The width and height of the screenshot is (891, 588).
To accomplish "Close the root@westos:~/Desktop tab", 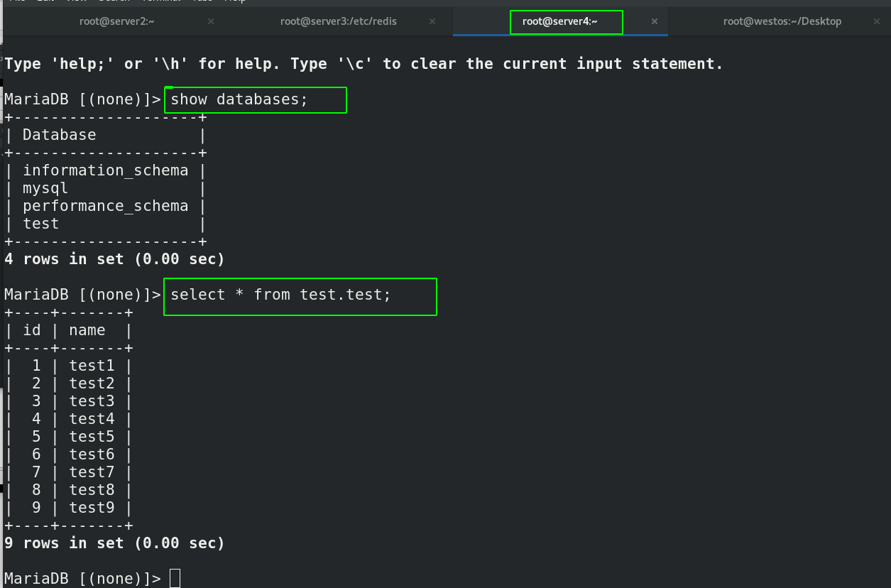I will pyautogui.click(x=876, y=21).
